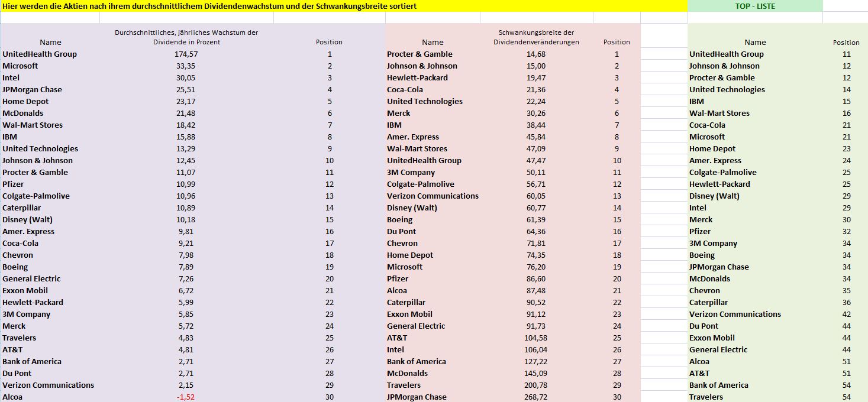Click the cell showing 87,48
Screen dimensions: 868x402
(536, 290)
